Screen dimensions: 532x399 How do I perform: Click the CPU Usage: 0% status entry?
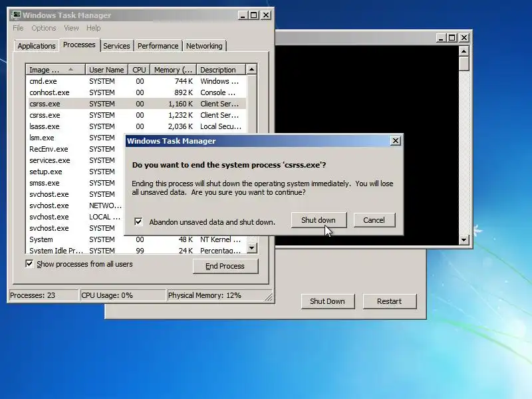click(x=123, y=295)
